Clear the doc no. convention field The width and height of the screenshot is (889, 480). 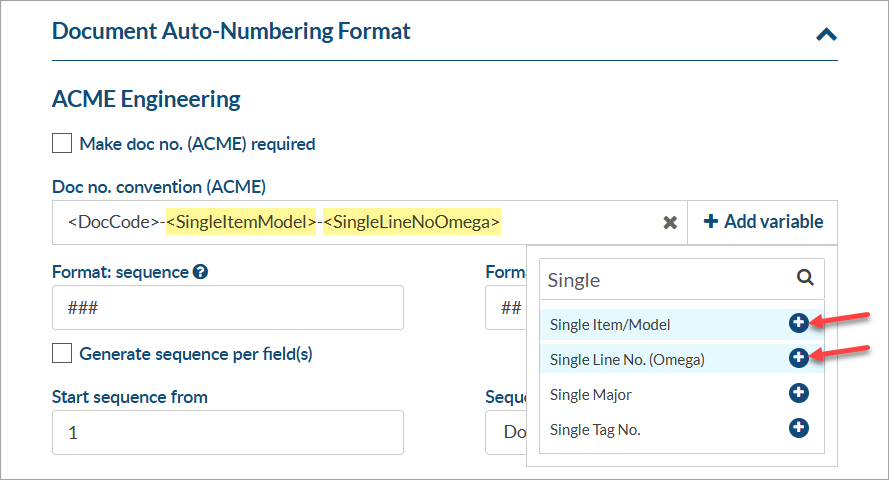tap(671, 222)
